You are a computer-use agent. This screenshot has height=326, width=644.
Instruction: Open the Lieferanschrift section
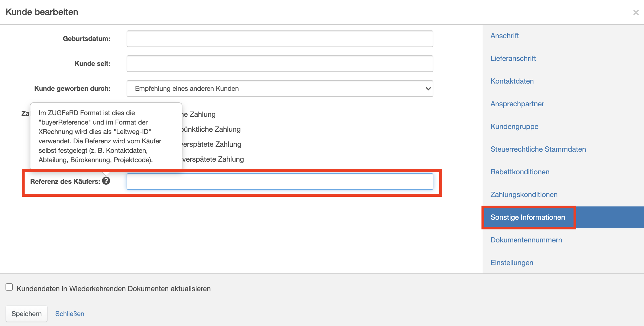pos(513,58)
